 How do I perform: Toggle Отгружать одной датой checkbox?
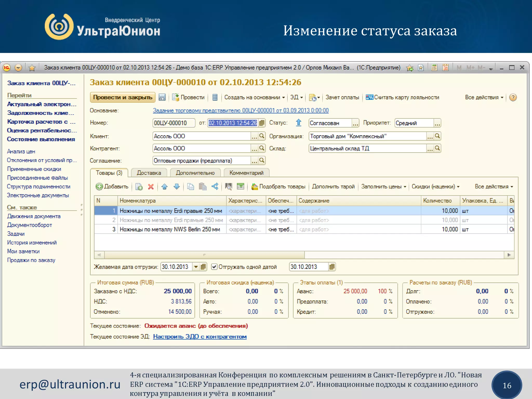(x=214, y=267)
